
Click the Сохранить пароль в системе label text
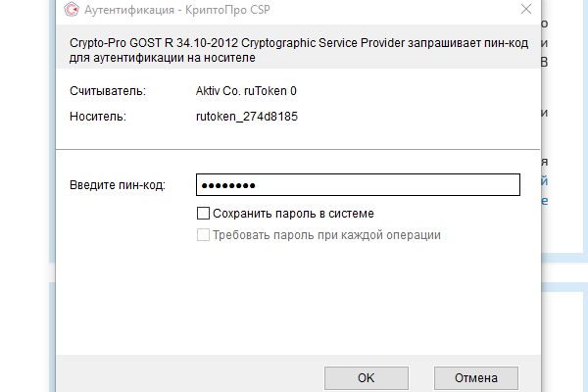pyautogui.click(x=293, y=214)
